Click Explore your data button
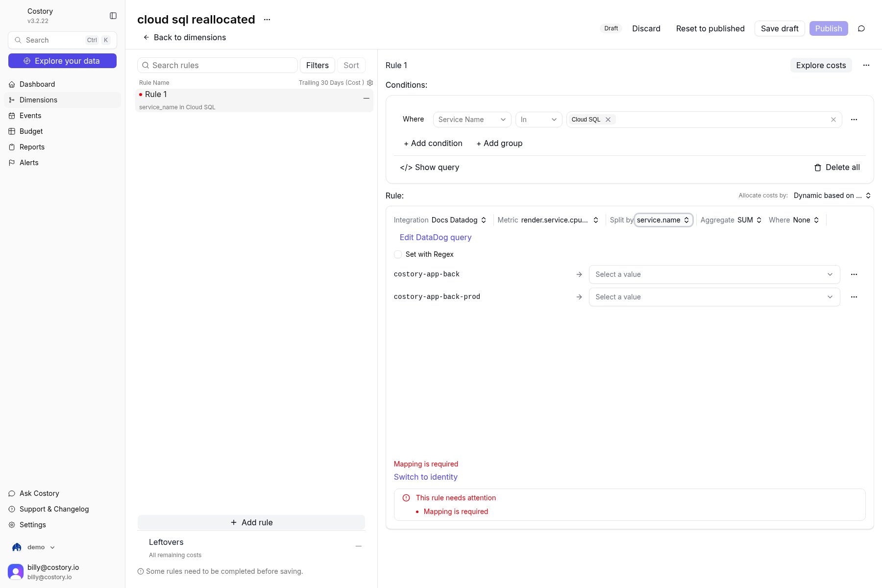882x588 pixels. tap(62, 61)
